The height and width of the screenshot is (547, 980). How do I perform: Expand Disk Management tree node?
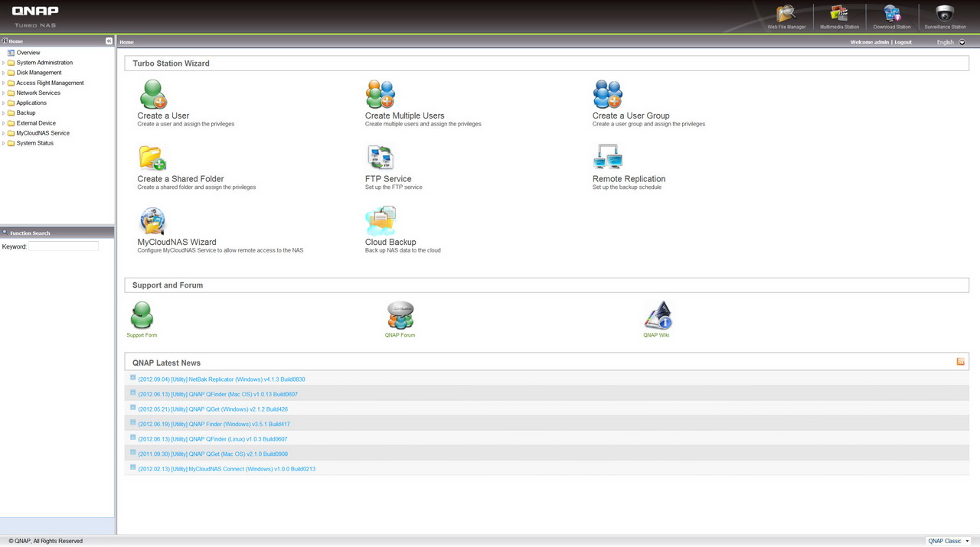3,73
